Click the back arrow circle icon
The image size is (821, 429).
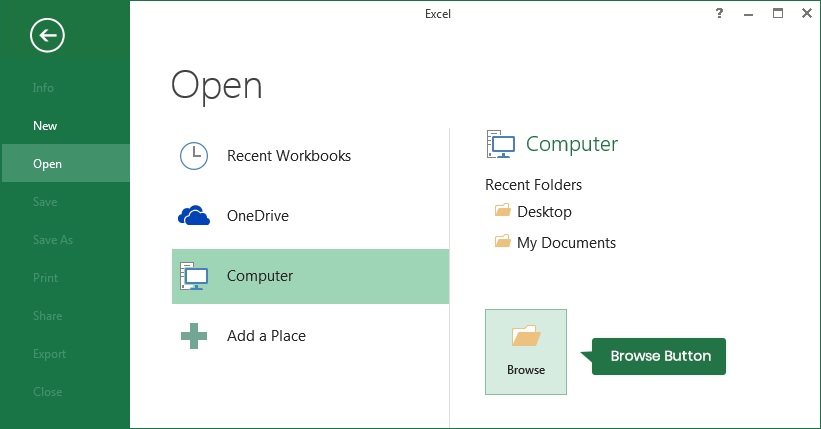(47, 36)
